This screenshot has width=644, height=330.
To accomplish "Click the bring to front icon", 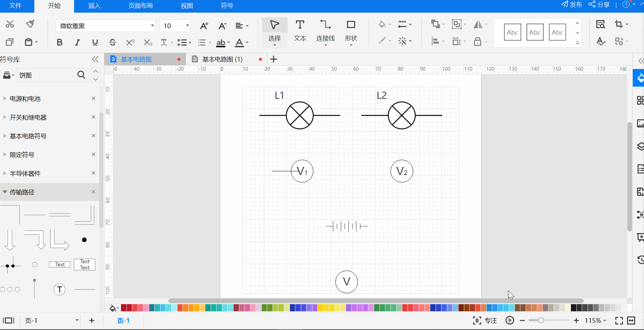I will [x=435, y=24].
